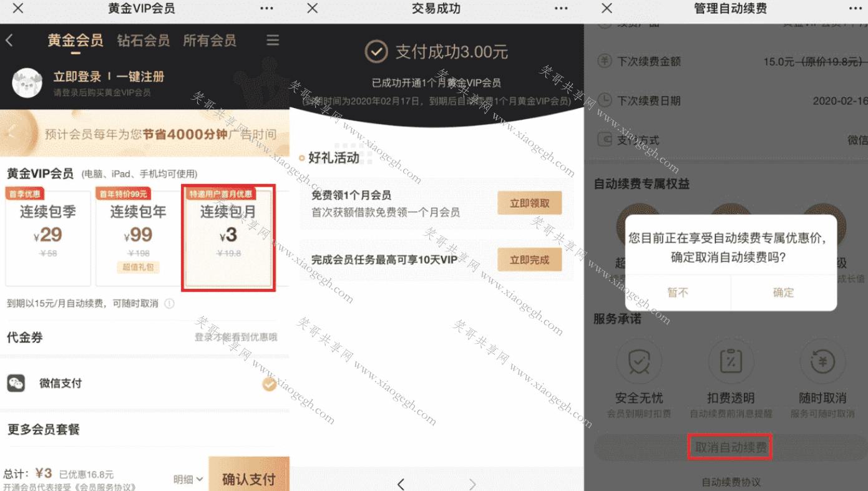This screenshot has height=491, width=868.
Task: Switch to the 钻石会员 tab
Action: click(x=144, y=41)
